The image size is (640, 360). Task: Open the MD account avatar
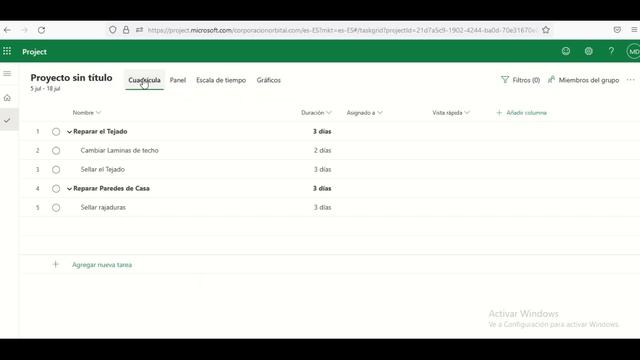pyautogui.click(x=633, y=51)
